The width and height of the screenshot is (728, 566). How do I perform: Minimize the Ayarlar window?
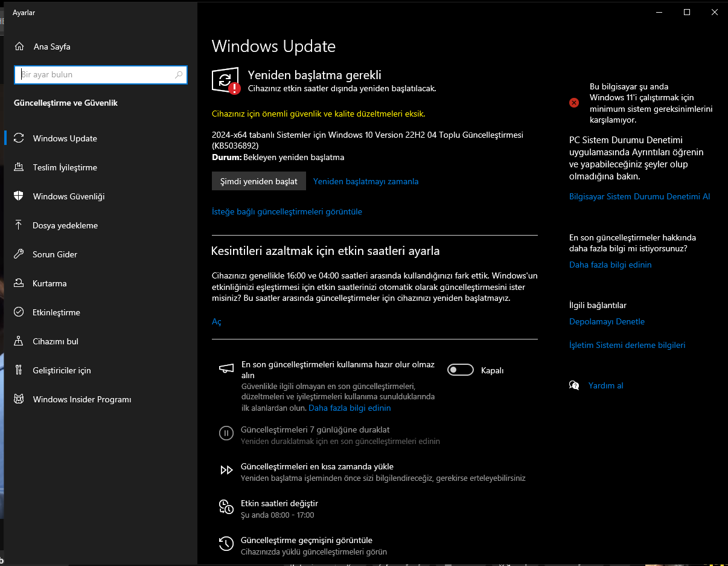point(659,12)
